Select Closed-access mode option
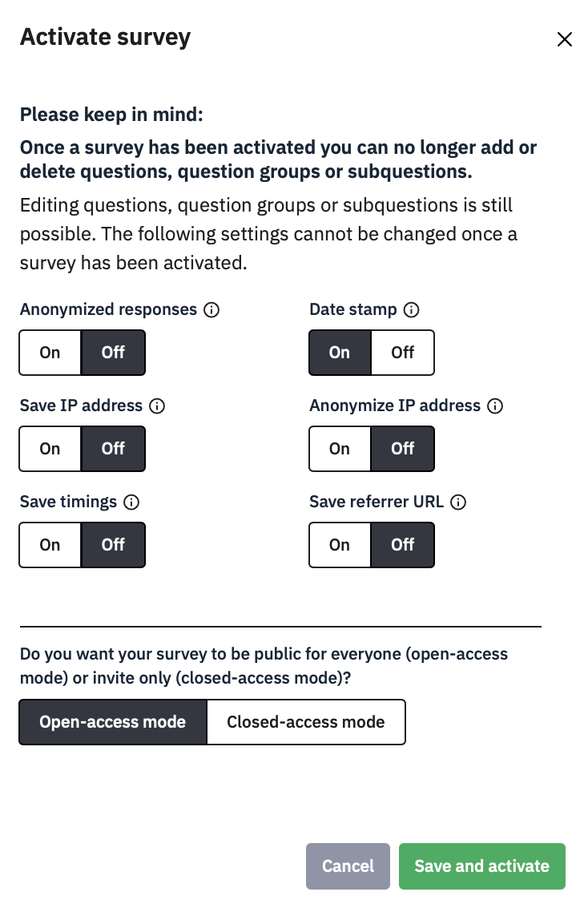588x904 pixels. point(306,722)
